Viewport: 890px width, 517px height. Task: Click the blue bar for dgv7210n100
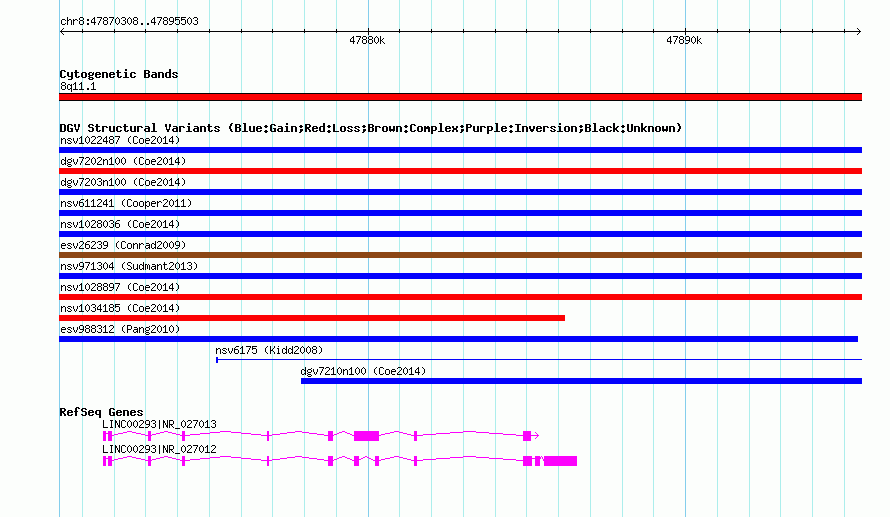point(581,381)
